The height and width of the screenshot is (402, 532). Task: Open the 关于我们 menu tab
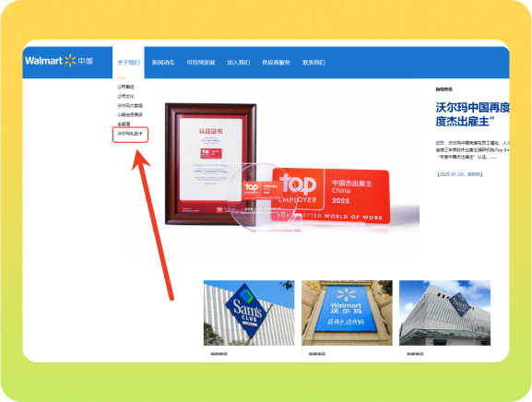tap(128, 63)
